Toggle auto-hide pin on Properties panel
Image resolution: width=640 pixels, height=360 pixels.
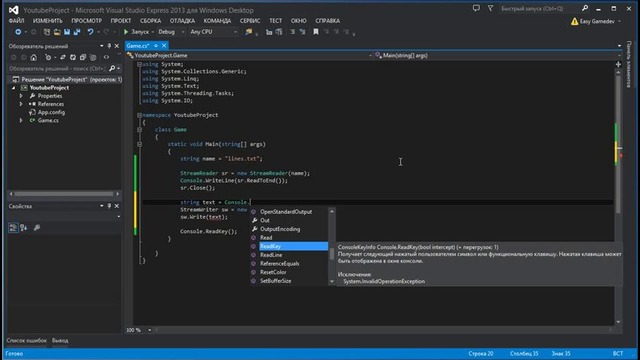109,206
